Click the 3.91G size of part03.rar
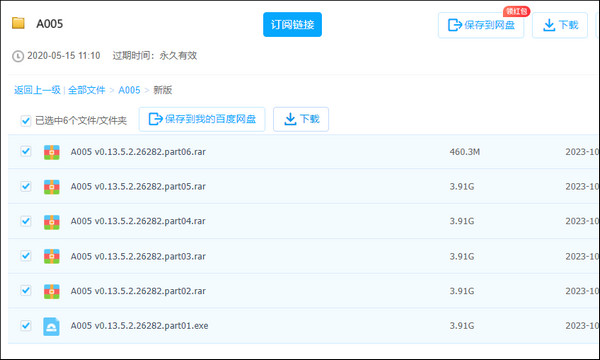 point(462,256)
